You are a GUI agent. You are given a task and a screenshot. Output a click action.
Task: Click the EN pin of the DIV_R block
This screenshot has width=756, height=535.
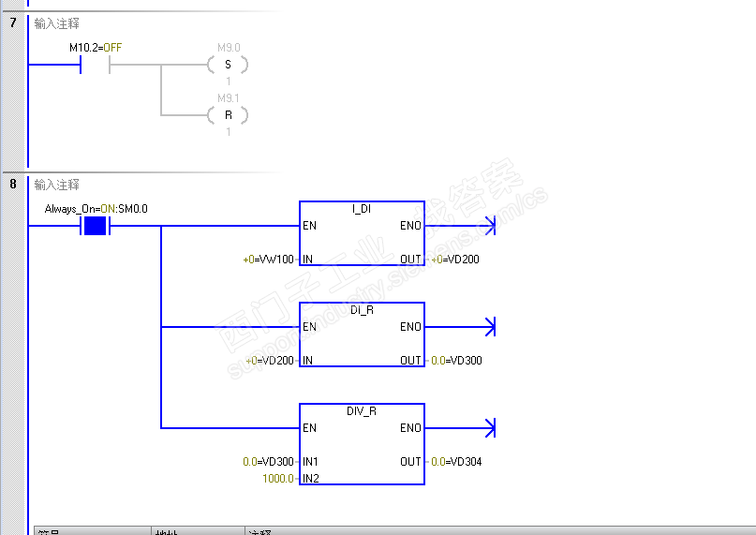point(309,428)
